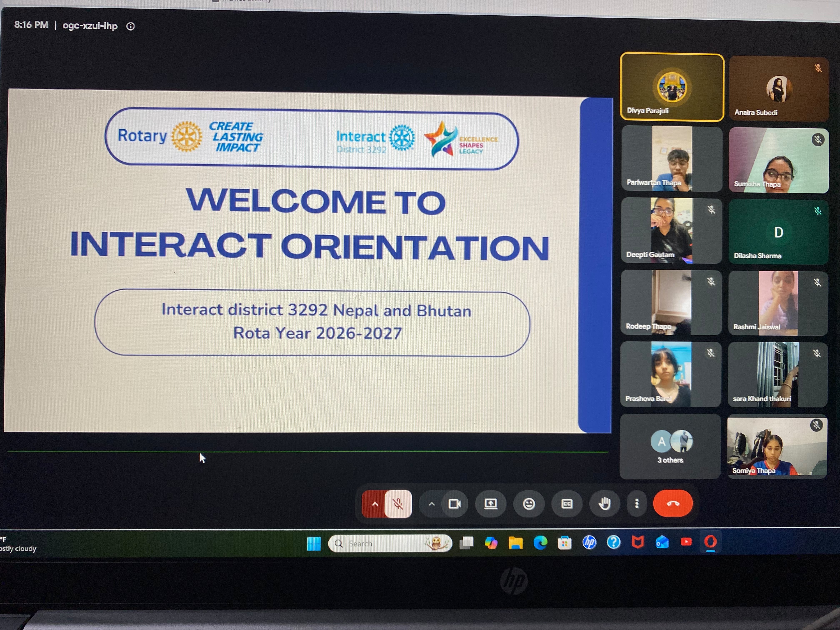Select sara Khand thakuri's video tile
The image size is (840, 630).
[x=777, y=375]
